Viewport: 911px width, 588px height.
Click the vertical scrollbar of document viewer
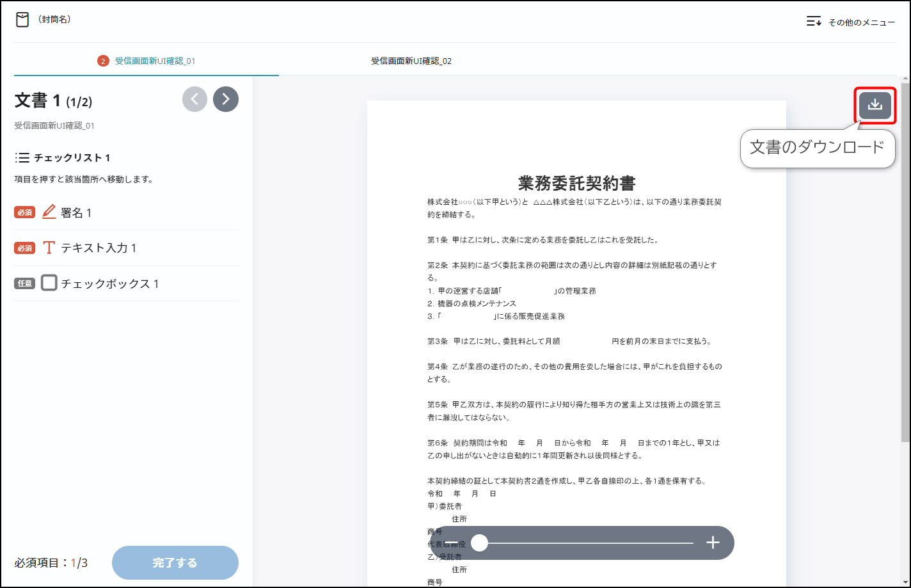(x=905, y=256)
